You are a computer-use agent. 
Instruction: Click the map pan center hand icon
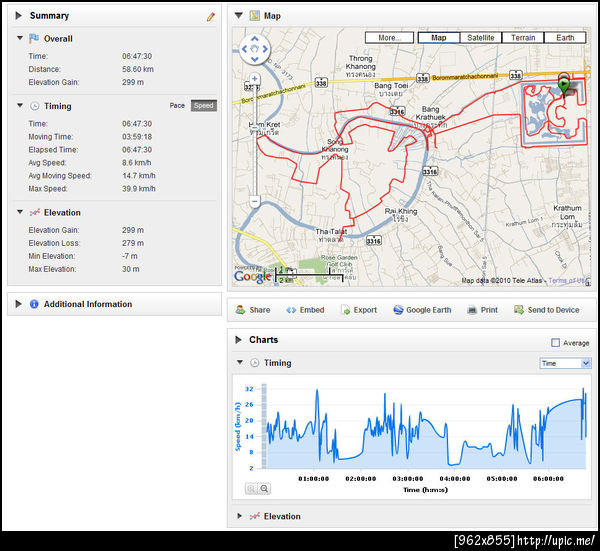[255, 49]
